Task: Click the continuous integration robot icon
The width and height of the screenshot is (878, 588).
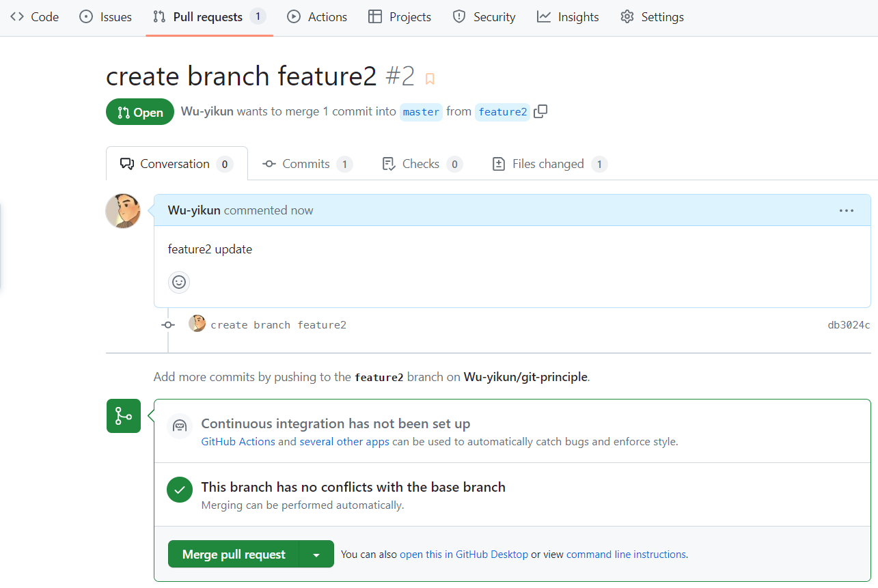Action: (x=180, y=426)
